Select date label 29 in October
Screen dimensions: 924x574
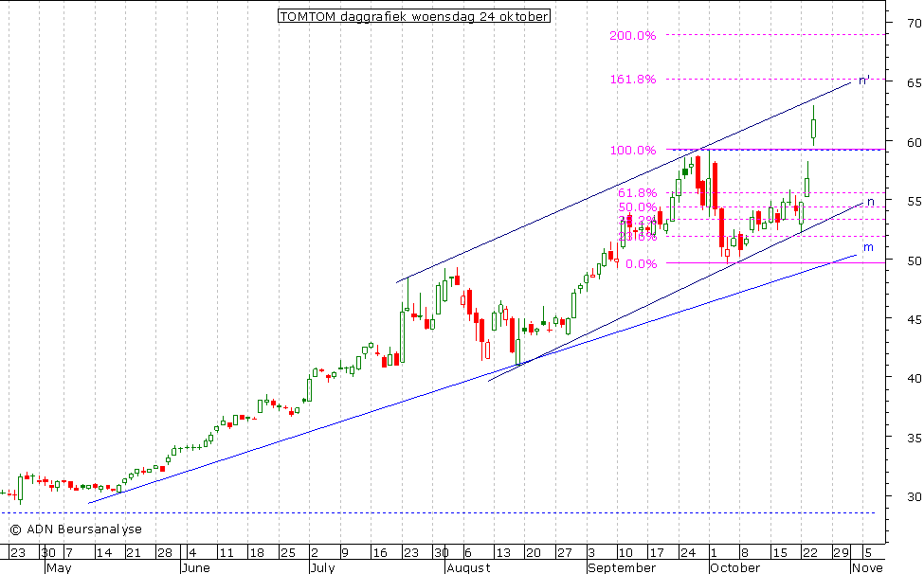point(841,553)
